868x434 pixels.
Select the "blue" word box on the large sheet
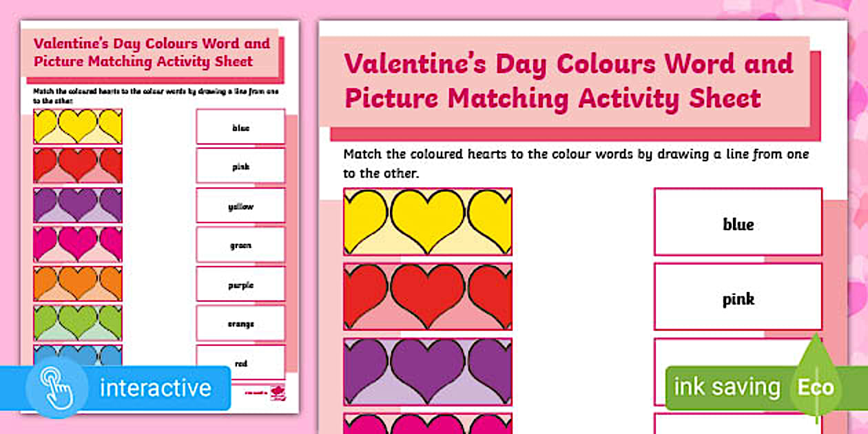click(738, 224)
